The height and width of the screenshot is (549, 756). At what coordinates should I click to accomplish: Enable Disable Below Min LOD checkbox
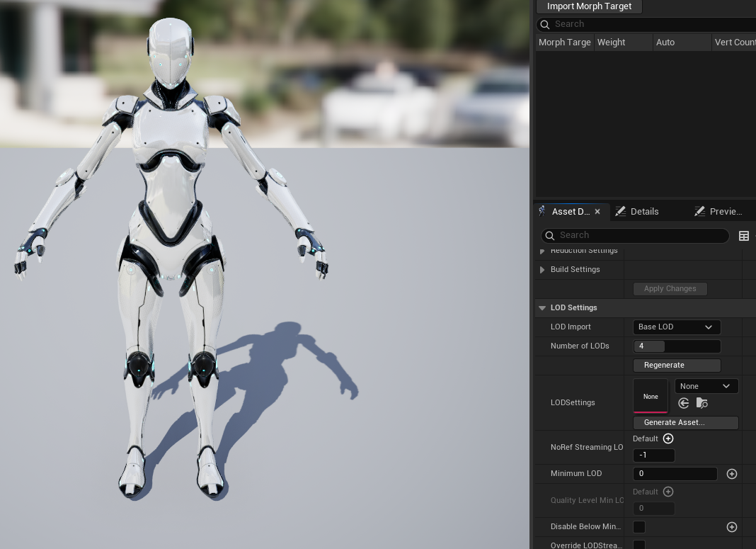point(639,527)
